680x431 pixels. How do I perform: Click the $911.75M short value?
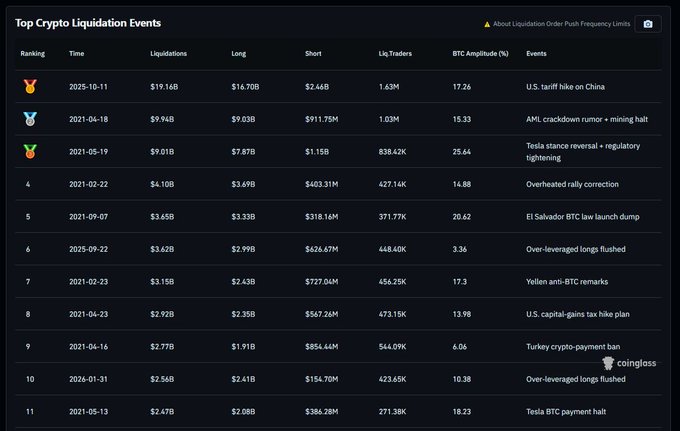tap(321, 119)
